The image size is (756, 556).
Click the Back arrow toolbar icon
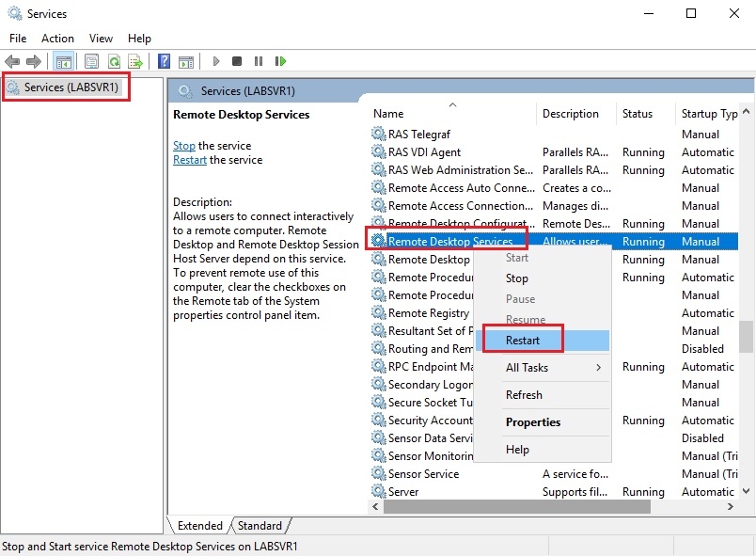tap(12, 61)
